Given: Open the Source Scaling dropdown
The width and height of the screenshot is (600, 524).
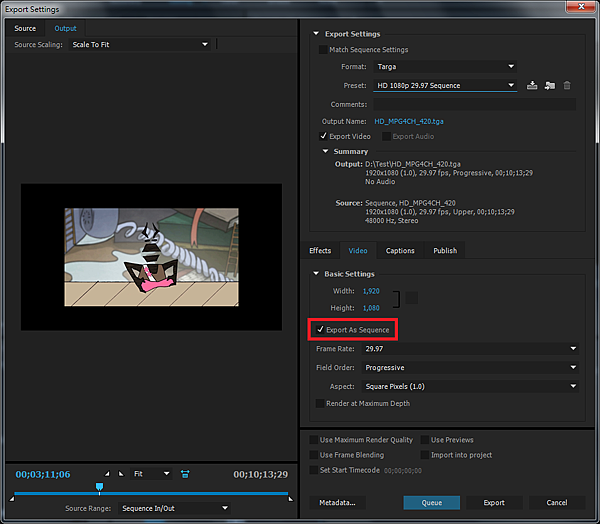Looking at the screenshot, I should [x=140, y=45].
